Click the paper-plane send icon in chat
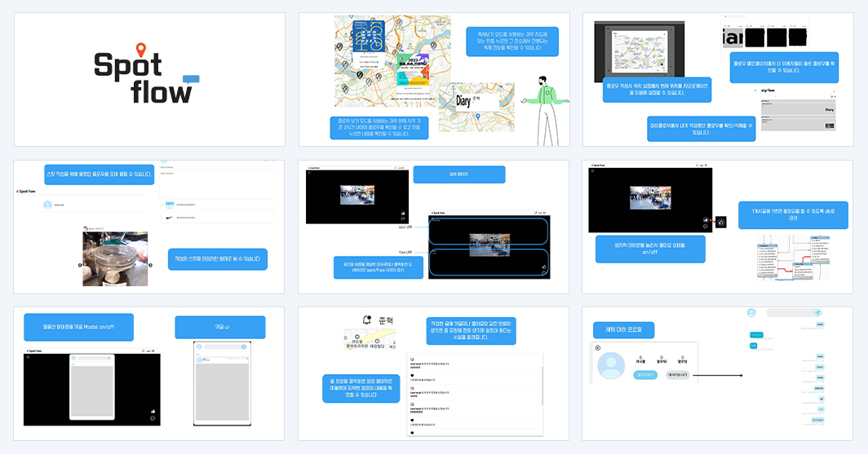 [x=817, y=313]
